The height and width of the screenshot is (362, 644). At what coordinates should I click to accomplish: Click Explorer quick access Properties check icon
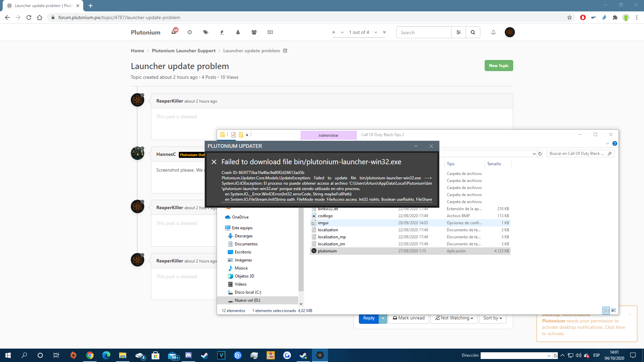(x=233, y=135)
